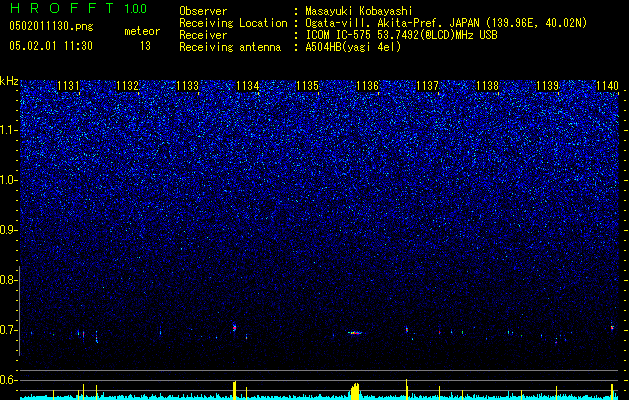The width and height of the screenshot is (629, 400).
Task: Click the 1136 time marker
Action: (367, 86)
